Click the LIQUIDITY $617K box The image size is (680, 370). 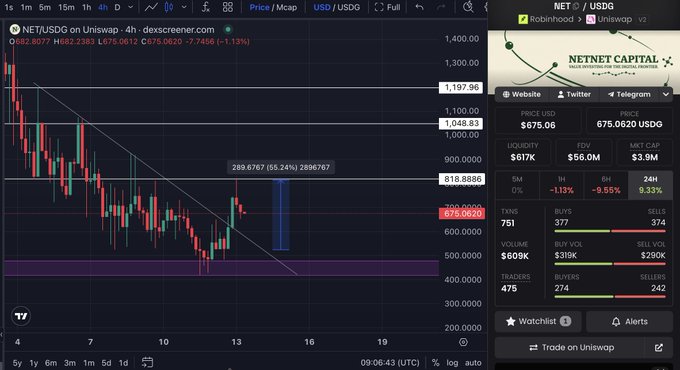click(x=523, y=152)
